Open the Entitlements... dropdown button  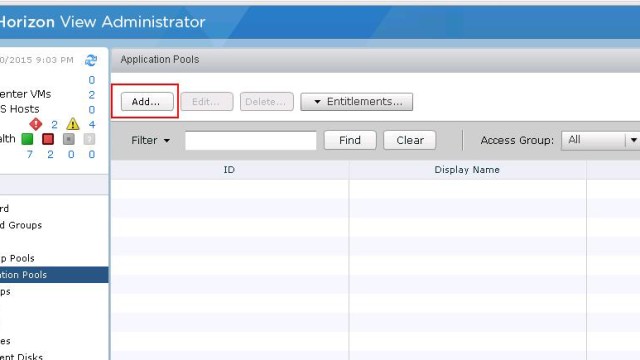coord(356,102)
